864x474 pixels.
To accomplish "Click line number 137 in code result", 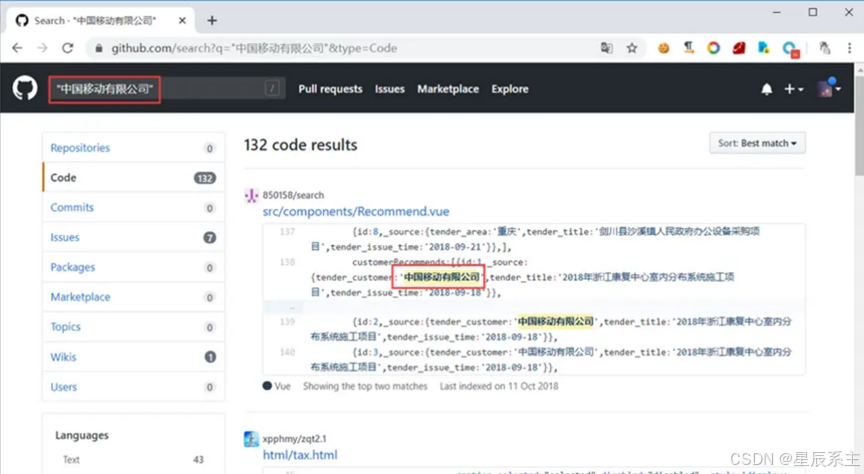I will pyautogui.click(x=287, y=231).
